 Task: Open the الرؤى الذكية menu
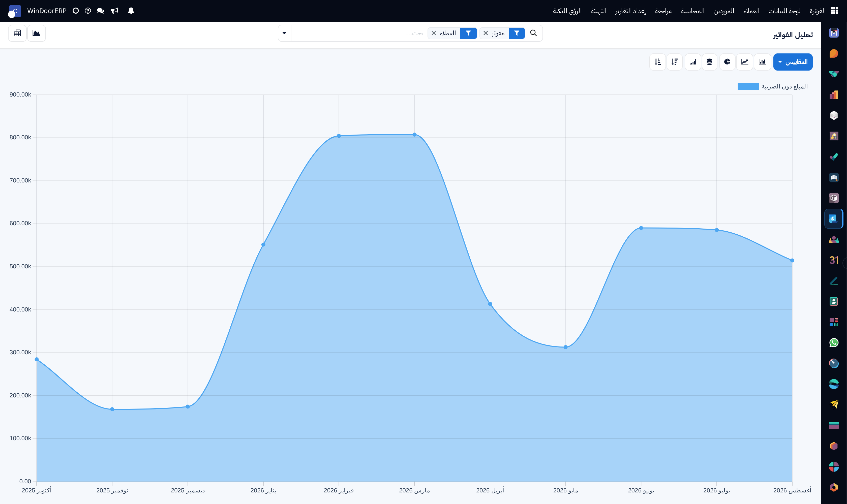(x=567, y=11)
